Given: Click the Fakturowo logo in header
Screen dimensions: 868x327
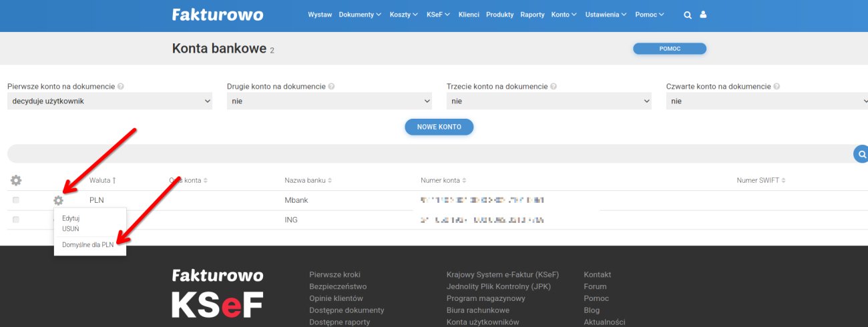Looking at the screenshot, I should pyautogui.click(x=218, y=15).
